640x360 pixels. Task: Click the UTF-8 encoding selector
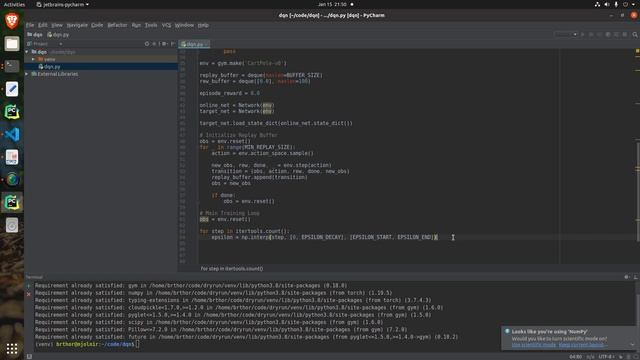tap(606, 357)
